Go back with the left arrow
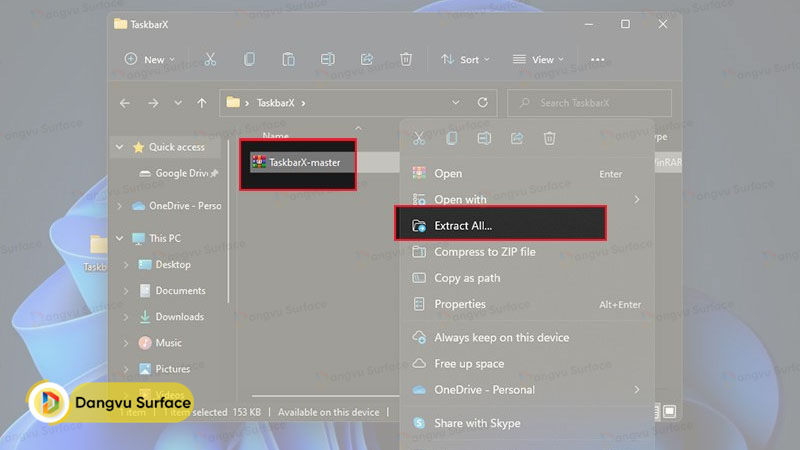The image size is (800, 450). click(125, 103)
